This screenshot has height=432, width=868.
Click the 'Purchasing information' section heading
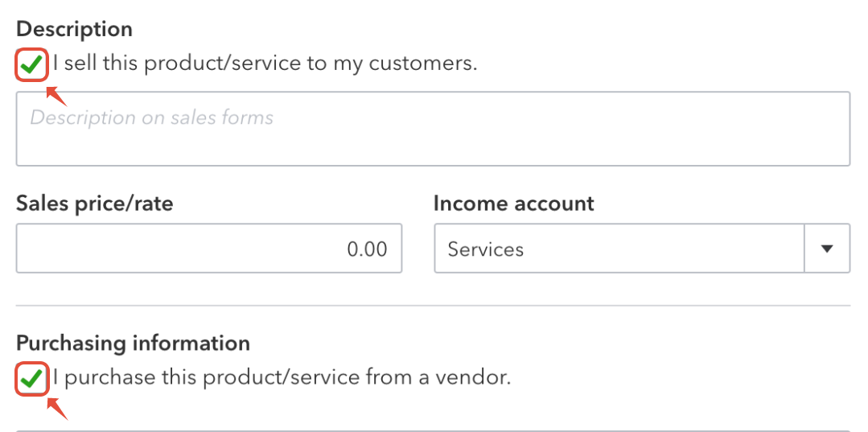pos(133,344)
